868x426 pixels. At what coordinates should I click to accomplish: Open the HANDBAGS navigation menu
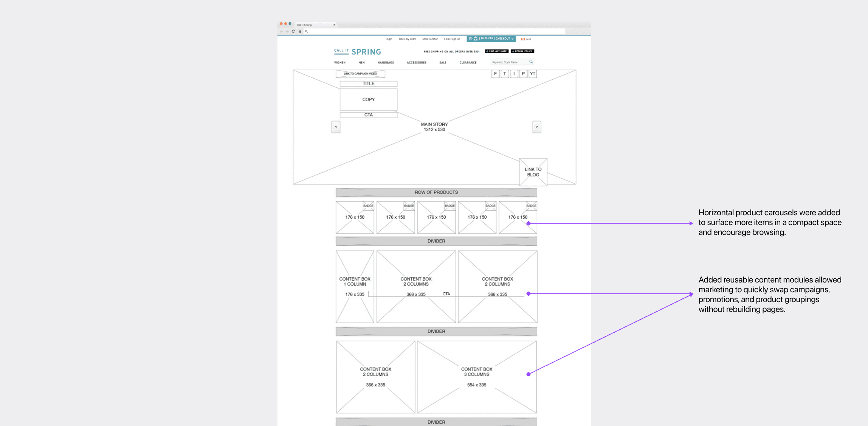pyautogui.click(x=386, y=63)
